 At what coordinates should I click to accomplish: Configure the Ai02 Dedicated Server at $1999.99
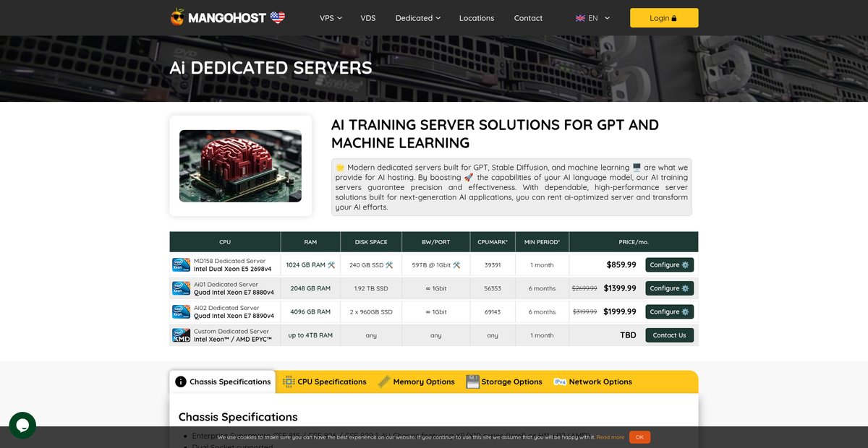pyautogui.click(x=670, y=311)
